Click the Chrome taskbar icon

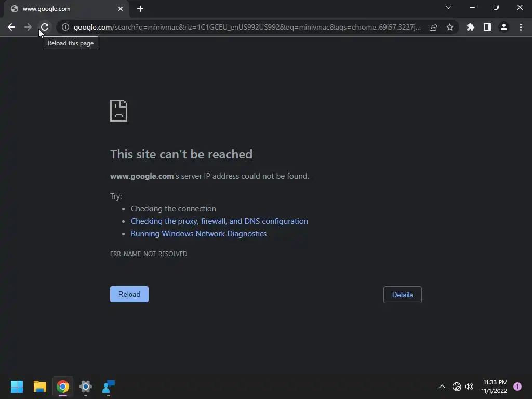(x=63, y=387)
